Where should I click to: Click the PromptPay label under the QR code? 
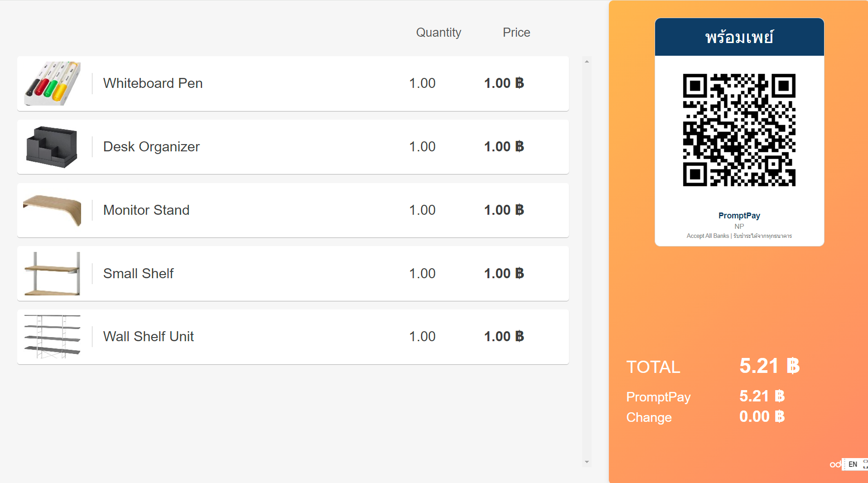click(739, 216)
